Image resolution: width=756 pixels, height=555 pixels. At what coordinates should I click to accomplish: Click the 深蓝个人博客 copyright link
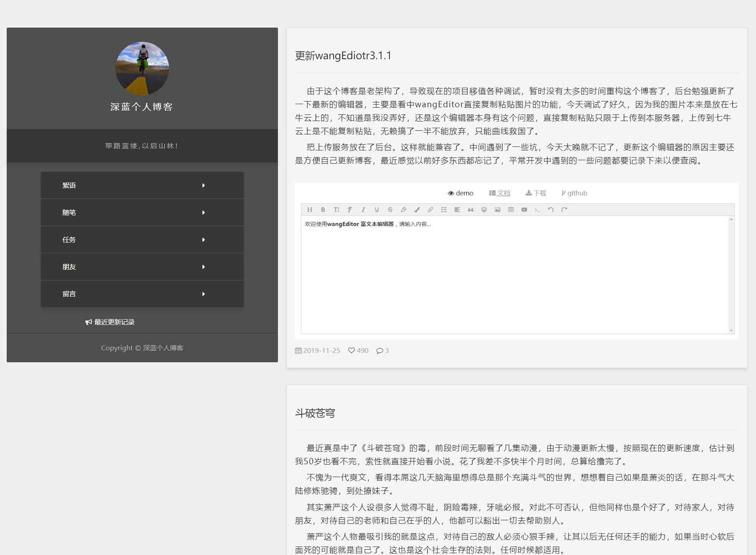coord(163,348)
